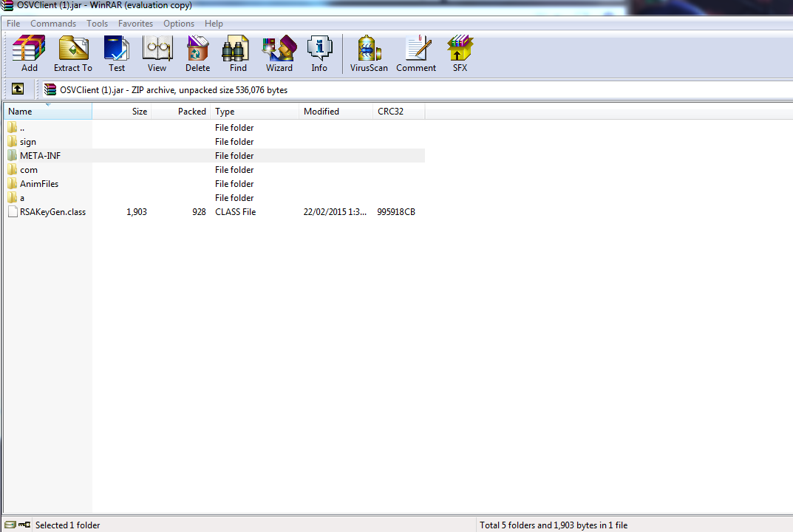The height and width of the screenshot is (532, 793).
Task: Select the com folder name
Action: 28,170
